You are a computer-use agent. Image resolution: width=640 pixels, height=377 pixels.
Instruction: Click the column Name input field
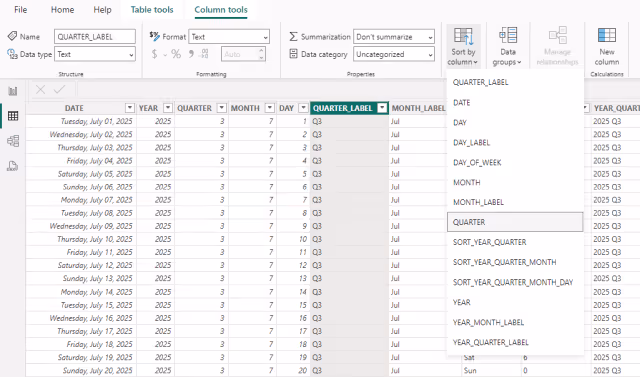click(x=95, y=37)
